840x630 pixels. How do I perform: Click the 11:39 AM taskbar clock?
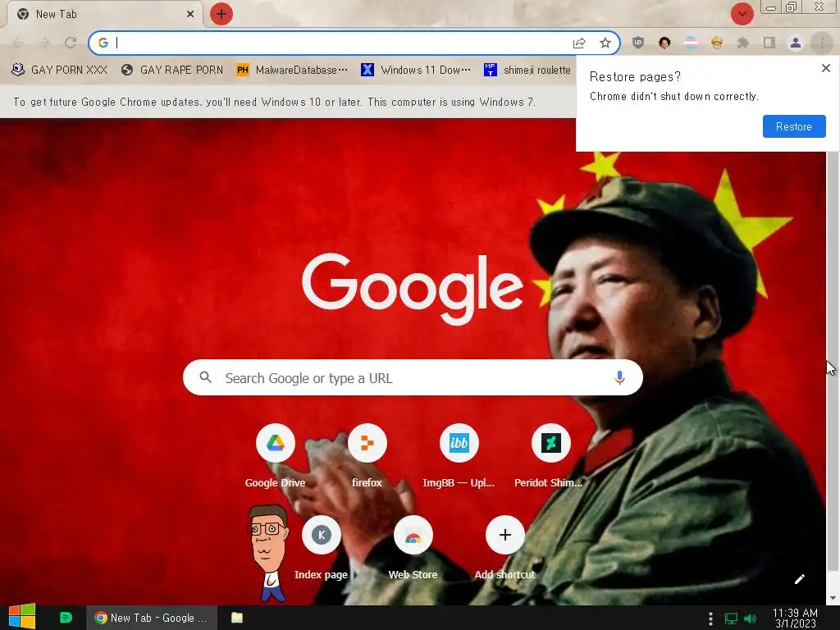tap(795, 619)
